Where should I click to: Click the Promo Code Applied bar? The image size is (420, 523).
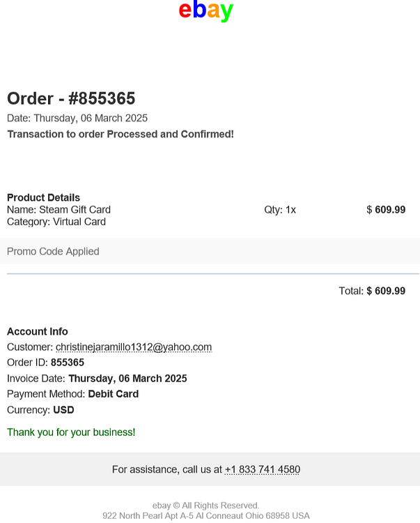(210, 251)
